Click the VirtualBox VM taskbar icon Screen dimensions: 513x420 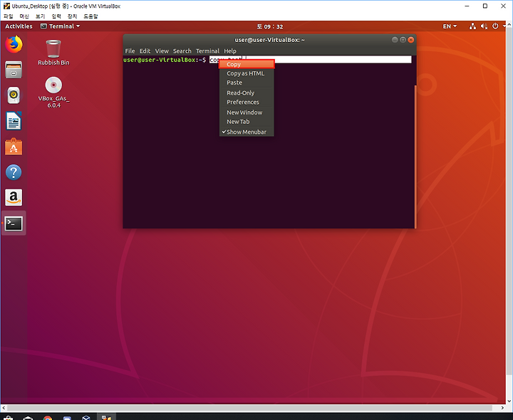coord(106,417)
